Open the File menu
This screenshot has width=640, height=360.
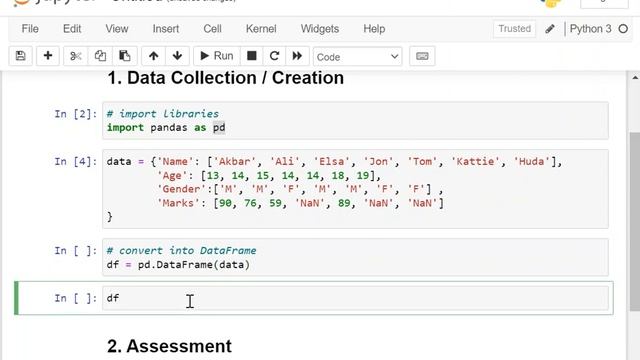(30, 29)
